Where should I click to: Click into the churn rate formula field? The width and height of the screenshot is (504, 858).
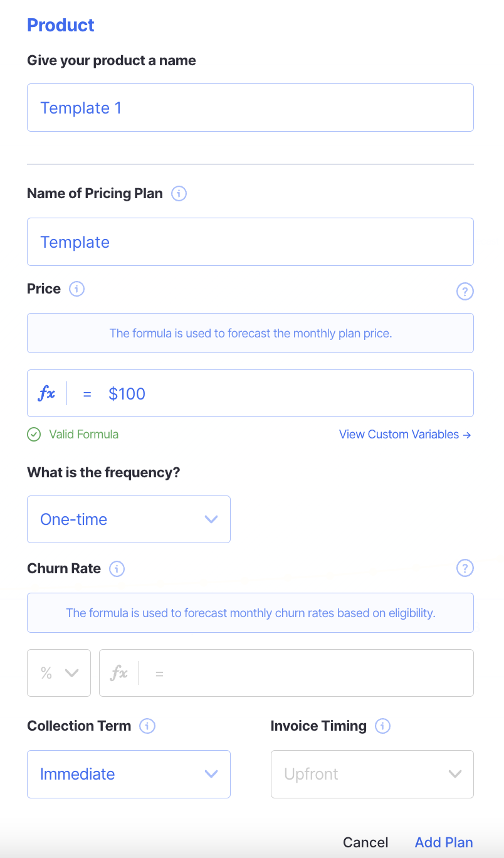pyautogui.click(x=313, y=673)
